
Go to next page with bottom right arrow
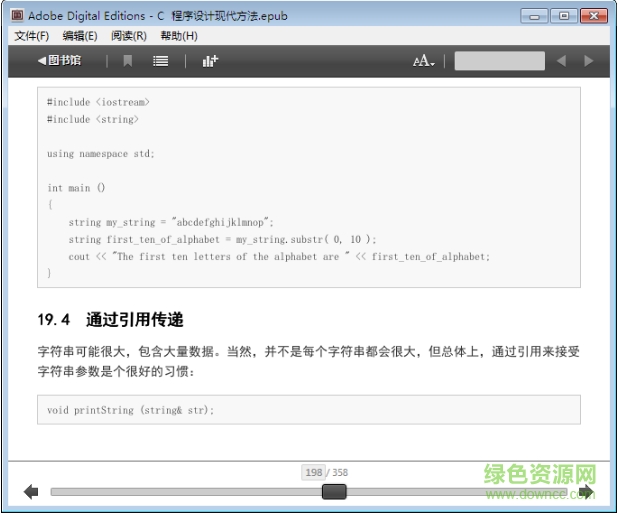click(586, 492)
